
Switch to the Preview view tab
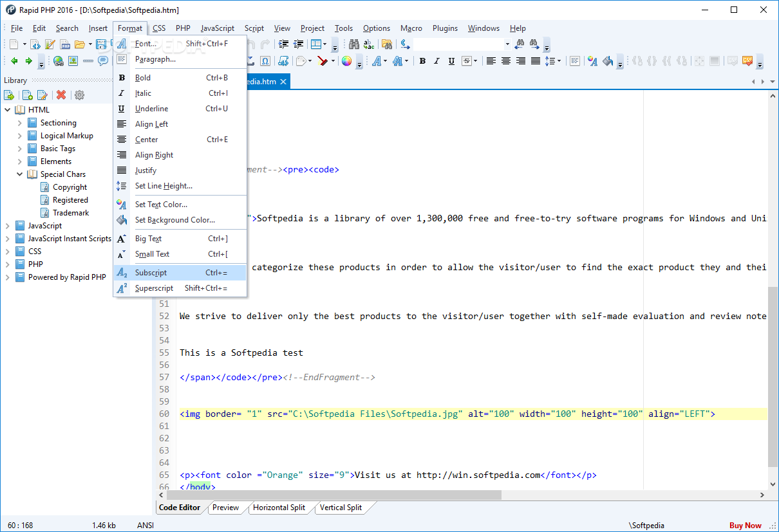click(225, 508)
